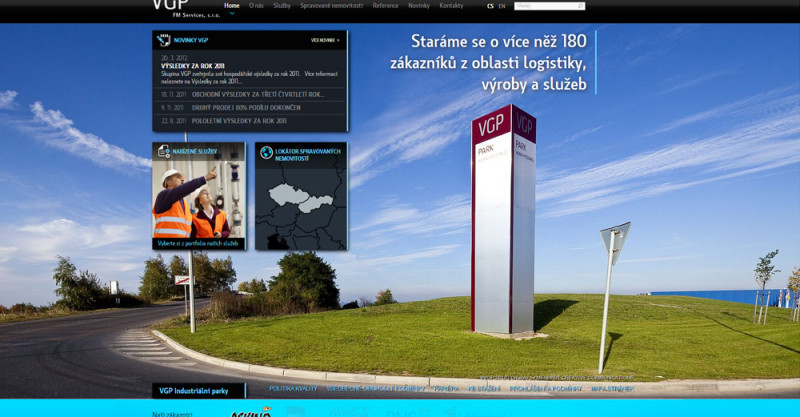Click the Czech Republic region on the map
The height and width of the screenshot is (417, 800).
[290, 194]
